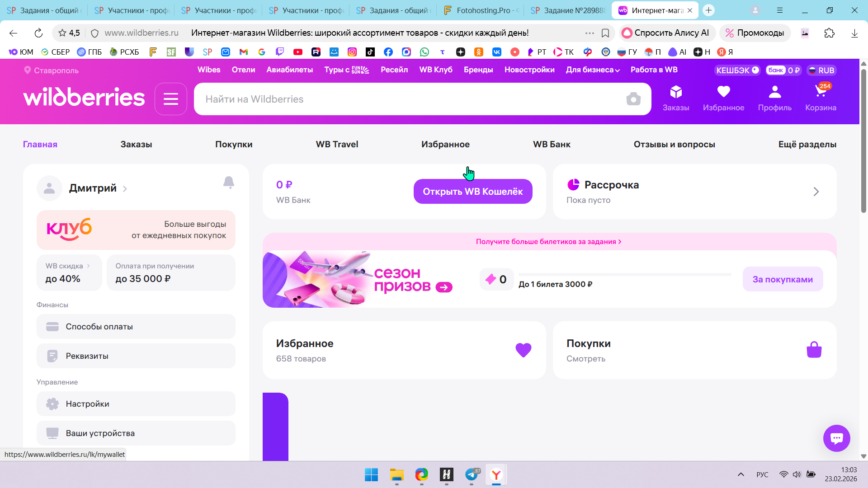This screenshot has width=868, height=488.
Task: Open the Отзывы и вопросы tab
Action: (x=674, y=145)
